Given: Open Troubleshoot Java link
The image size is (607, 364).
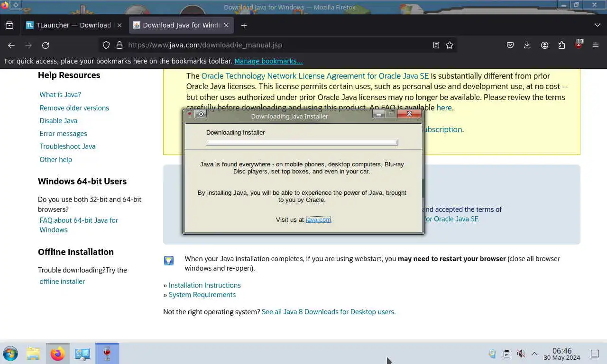Looking at the screenshot, I should pyautogui.click(x=67, y=146).
